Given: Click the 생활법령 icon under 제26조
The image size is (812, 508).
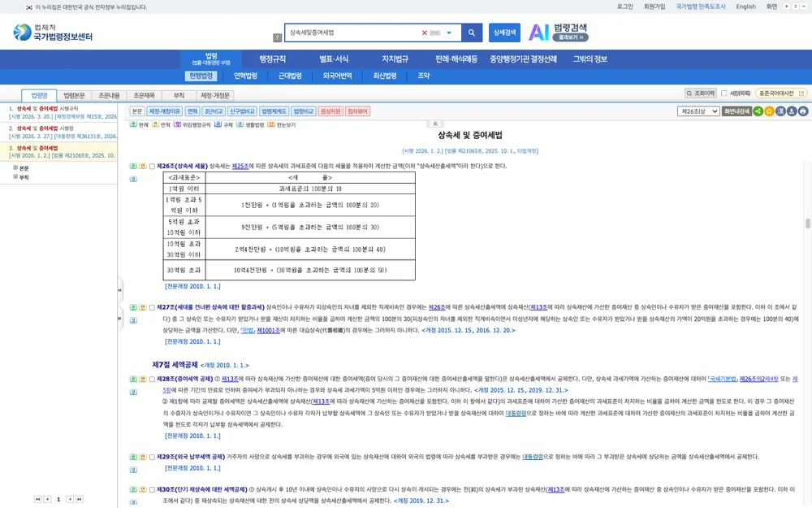Looking at the screenshot, I should 133,179.
